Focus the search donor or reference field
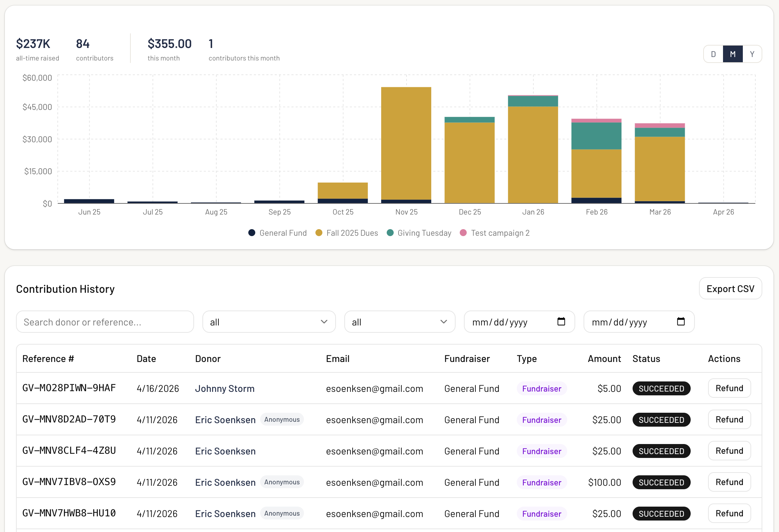Viewport: 779px width, 532px height. pyautogui.click(x=105, y=322)
